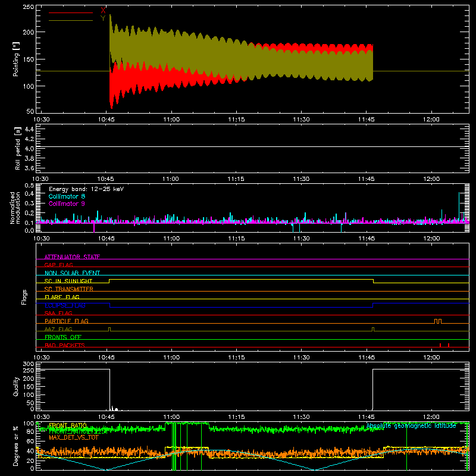This screenshot has height=476, width=476.
Task: Click the BAD_PACKETS flag label
Action: (65, 345)
